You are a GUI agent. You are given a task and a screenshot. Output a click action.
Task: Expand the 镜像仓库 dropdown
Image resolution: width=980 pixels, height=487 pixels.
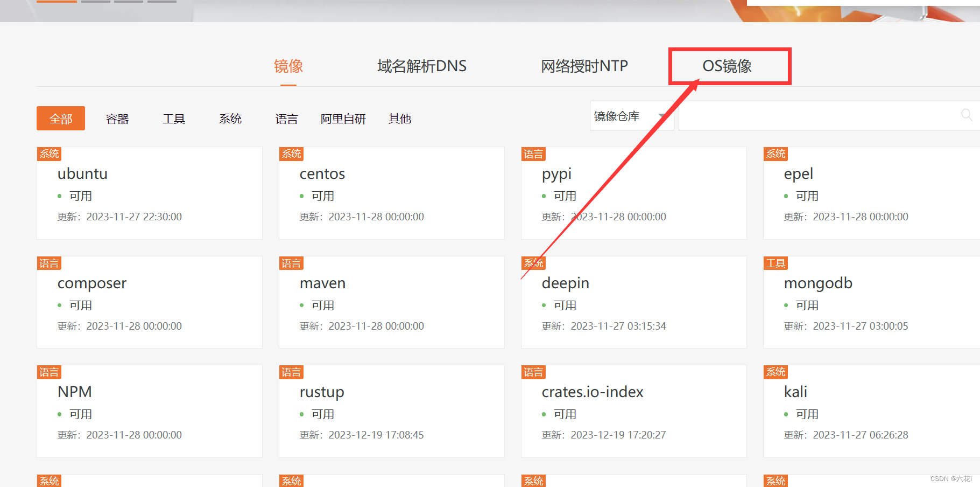(x=632, y=116)
